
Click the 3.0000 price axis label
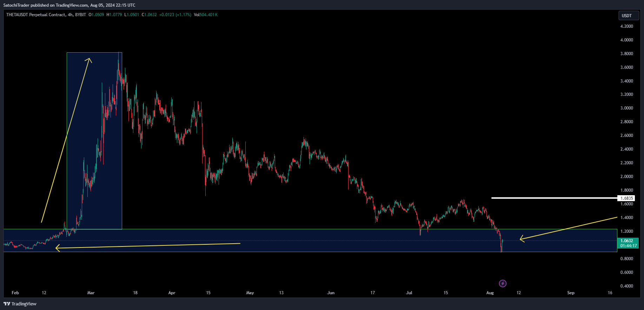point(627,108)
